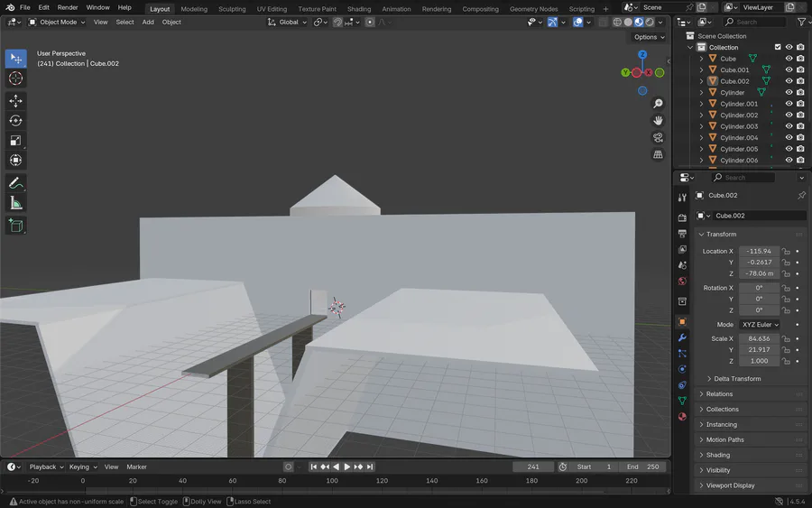Hide Cylinder.003 in the outliner
The height and width of the screenshot is (508, 812).
pos(789,126)
